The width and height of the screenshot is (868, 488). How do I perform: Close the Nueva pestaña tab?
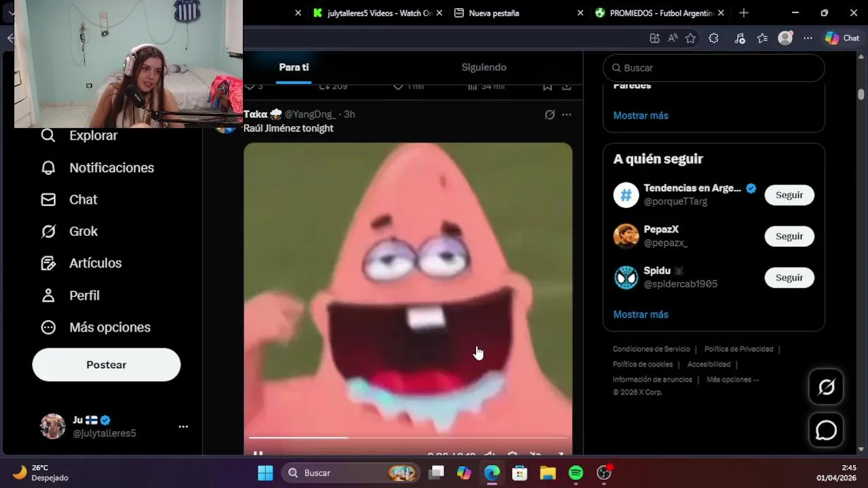click(x=580, y=13)
